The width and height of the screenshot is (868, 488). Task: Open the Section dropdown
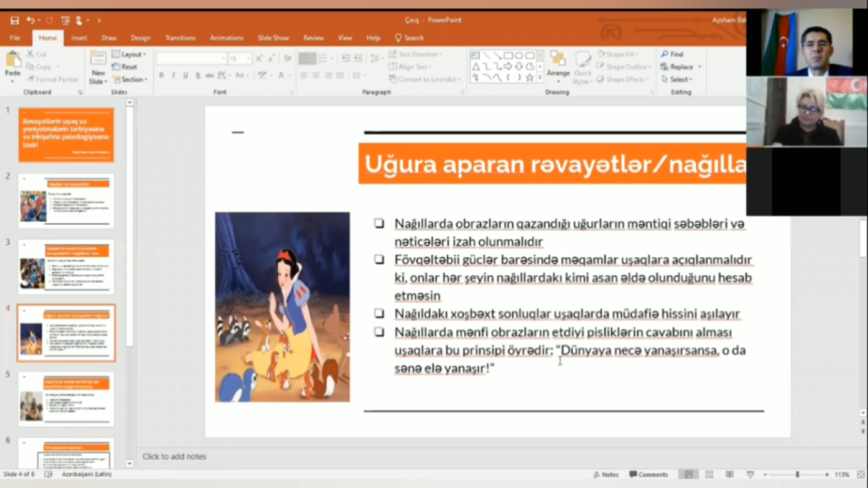(130, 79)
